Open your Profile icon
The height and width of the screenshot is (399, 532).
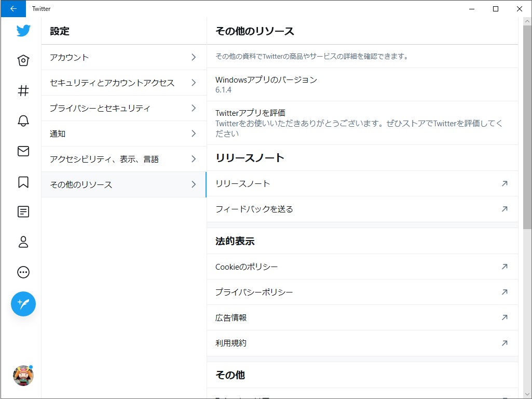(23, 242)
